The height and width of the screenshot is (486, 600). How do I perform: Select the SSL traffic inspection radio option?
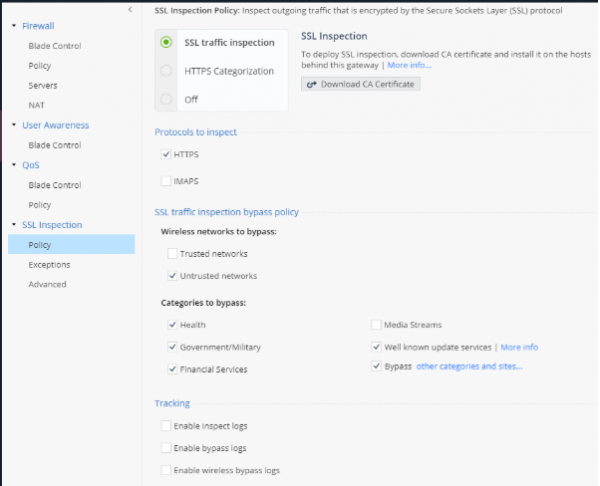166,42
